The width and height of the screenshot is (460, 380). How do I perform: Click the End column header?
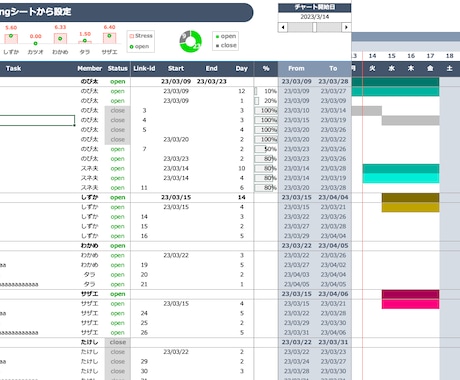[212, 68]
